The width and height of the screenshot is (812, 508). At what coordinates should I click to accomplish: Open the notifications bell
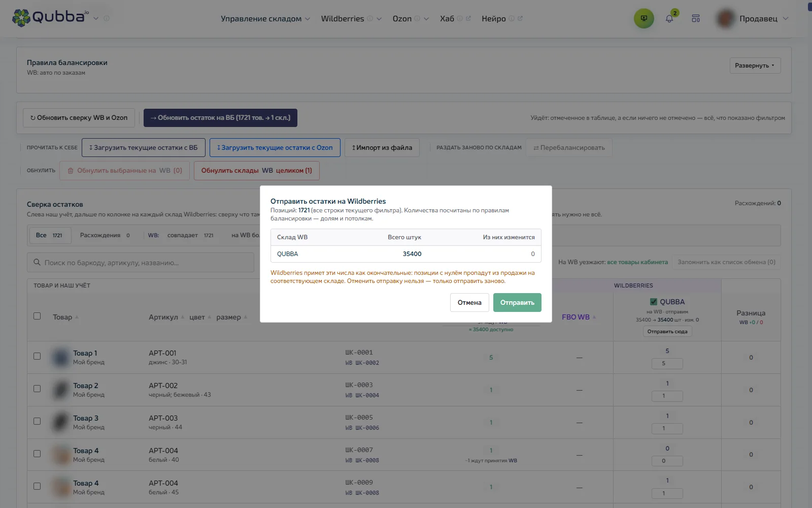point(669,19)
